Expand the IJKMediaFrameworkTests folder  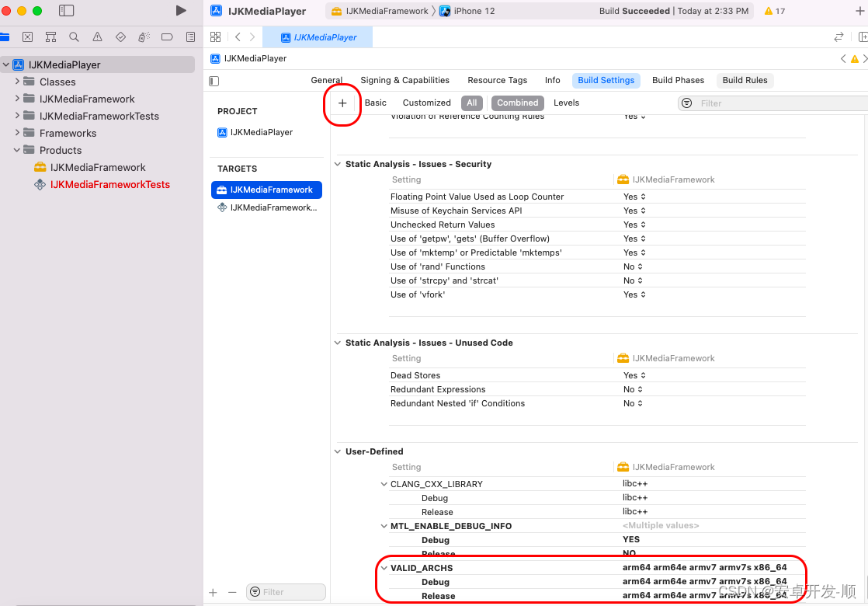17,116
